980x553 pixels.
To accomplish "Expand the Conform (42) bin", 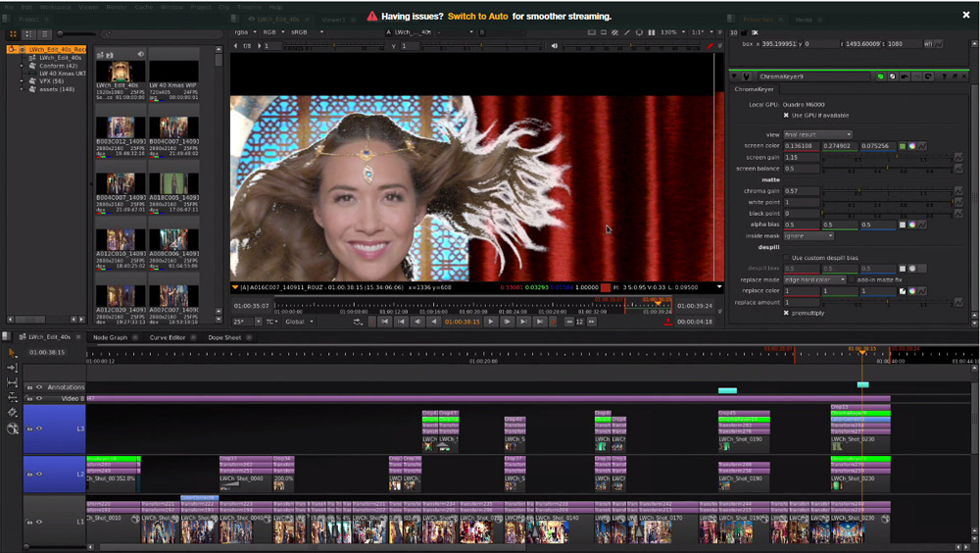I will tap(22, 66).
